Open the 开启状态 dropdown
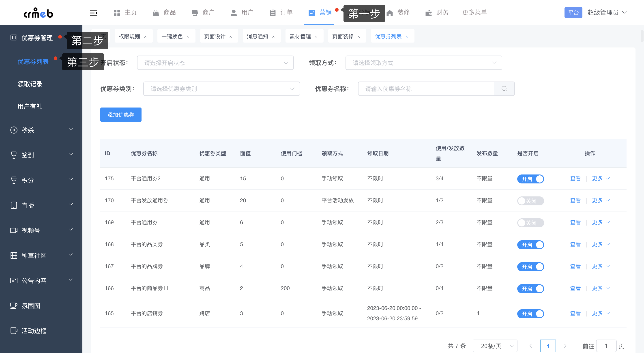Image resolution: width=644 pixels, height=353 pixels. tap(215, 63)
